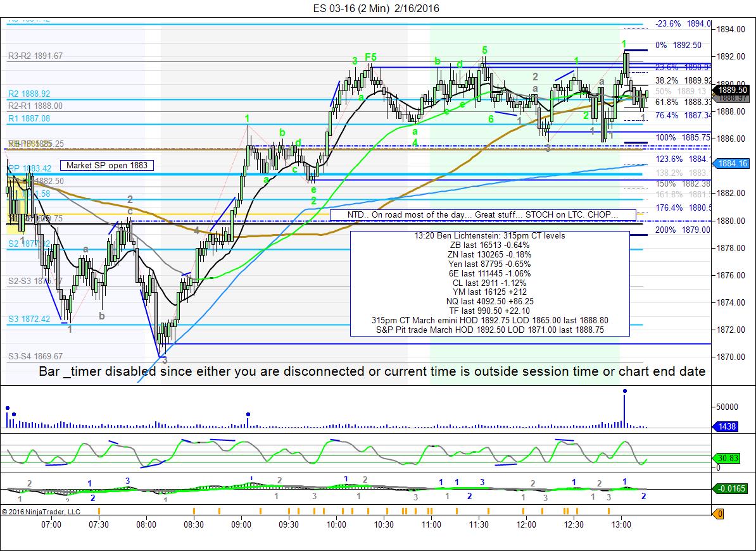Click the 1894.00 price axis label
Viewport: 756px width, 551px height.
coord(731,29)
